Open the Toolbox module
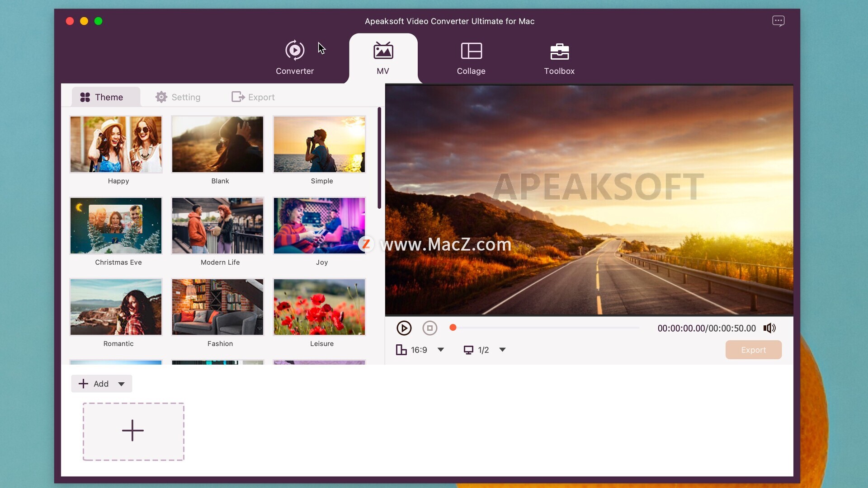 (559, 58)
